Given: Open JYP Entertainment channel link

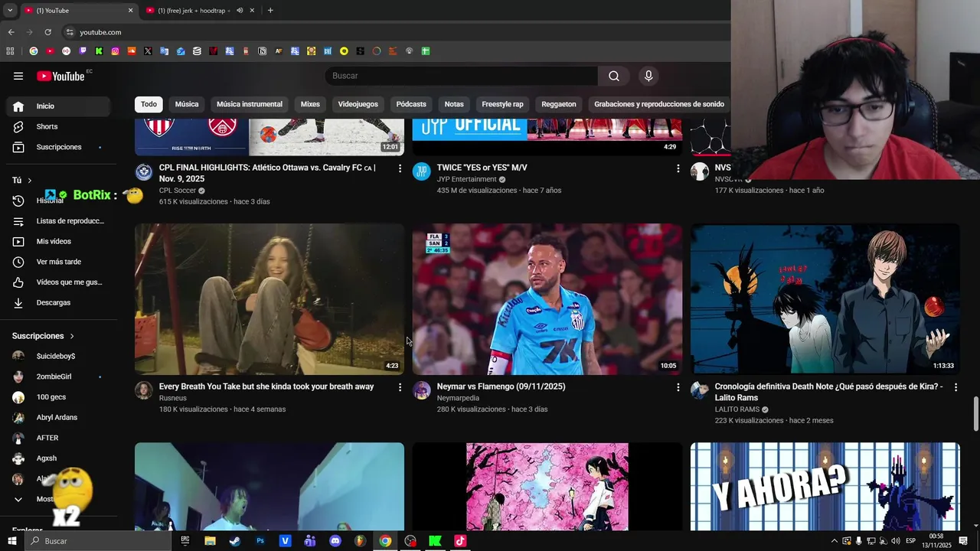Looking at the screenshot, I should tap(466, 179).
